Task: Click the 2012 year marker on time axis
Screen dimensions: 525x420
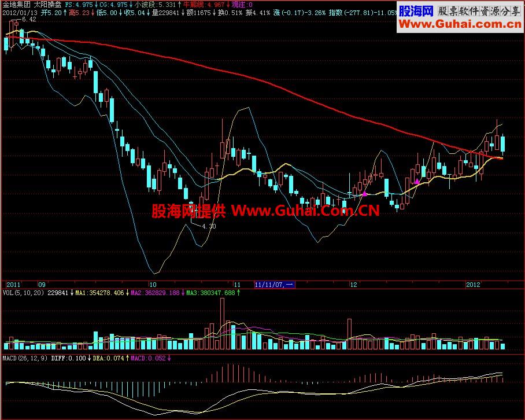Action: [x=473, y=285]
